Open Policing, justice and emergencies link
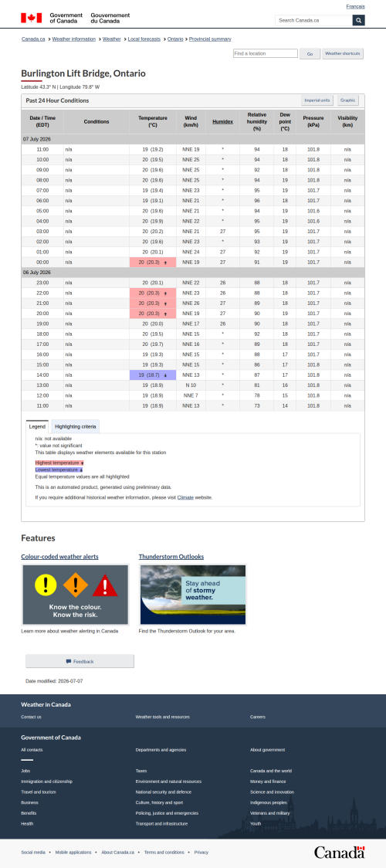The height and width of the screenshot is (868, 386). coord(167,812)
